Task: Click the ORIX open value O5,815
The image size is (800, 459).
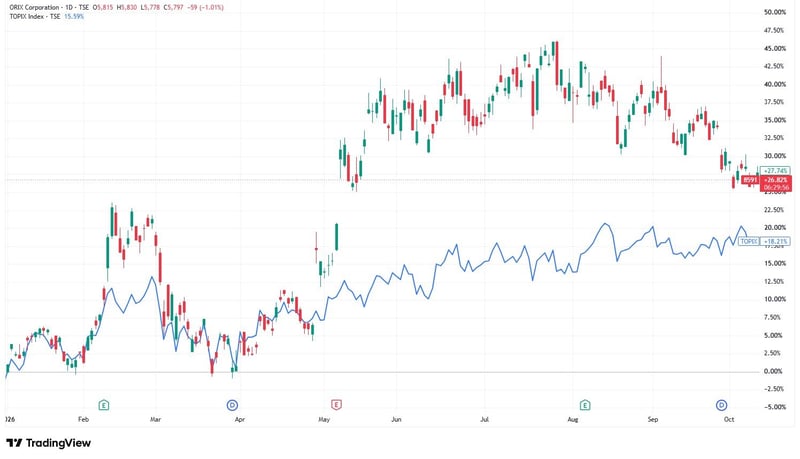Action: click(103, 8)
